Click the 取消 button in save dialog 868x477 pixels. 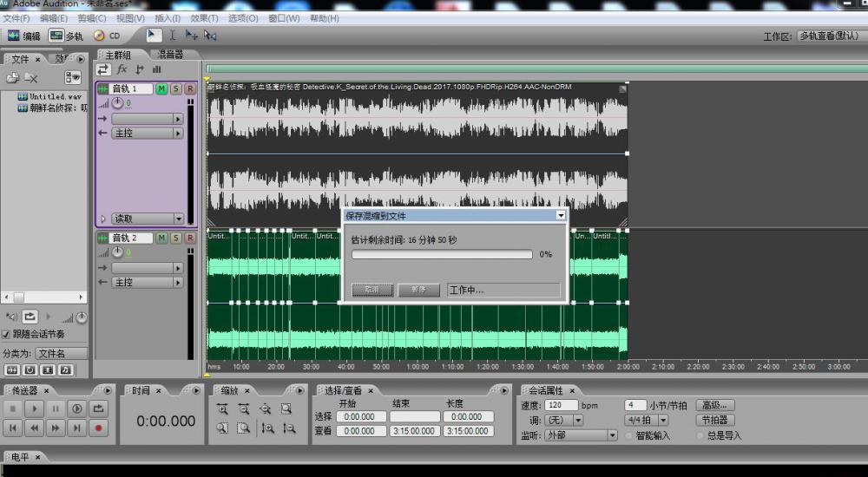pos(372,290)
